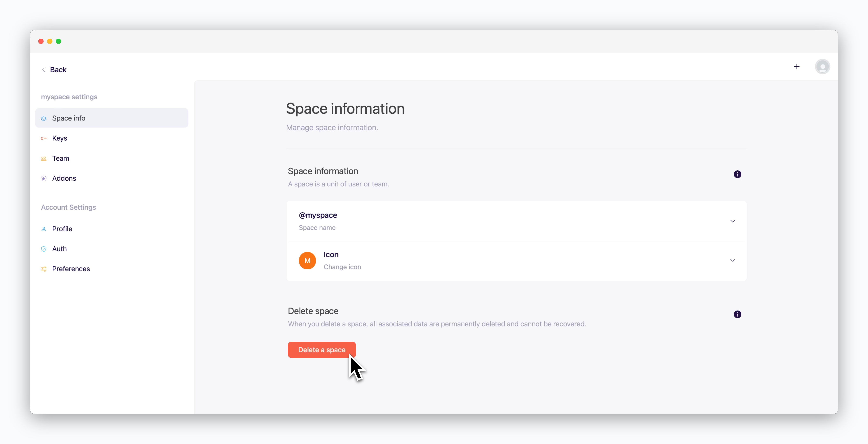Click the myspace settings section heading
This screenshot has width=868, height=444.
coord(69,97)
